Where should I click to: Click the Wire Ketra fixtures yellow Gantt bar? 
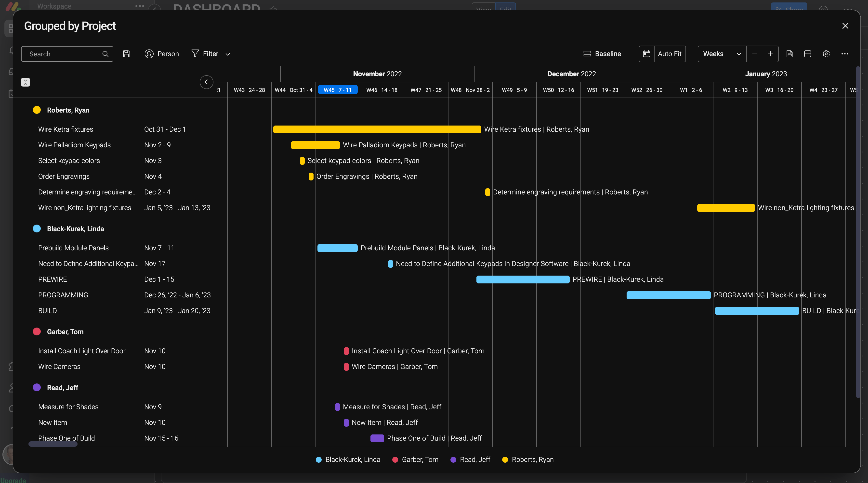click(x=377, y=129)
